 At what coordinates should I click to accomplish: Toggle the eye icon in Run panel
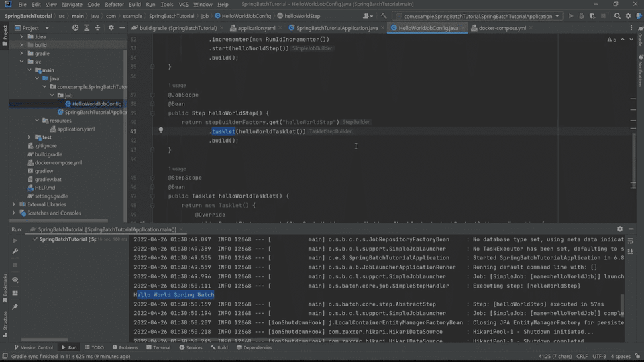(x=15, y=280)
